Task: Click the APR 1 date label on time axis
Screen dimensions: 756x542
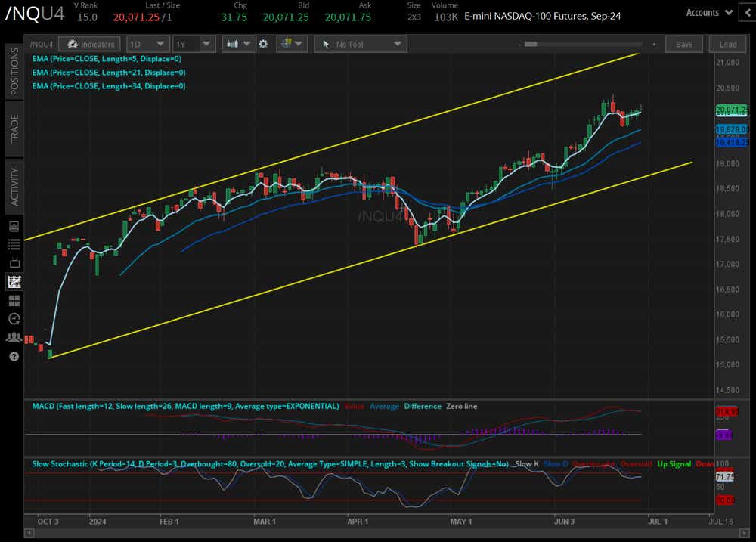Action: coord(358,522)
